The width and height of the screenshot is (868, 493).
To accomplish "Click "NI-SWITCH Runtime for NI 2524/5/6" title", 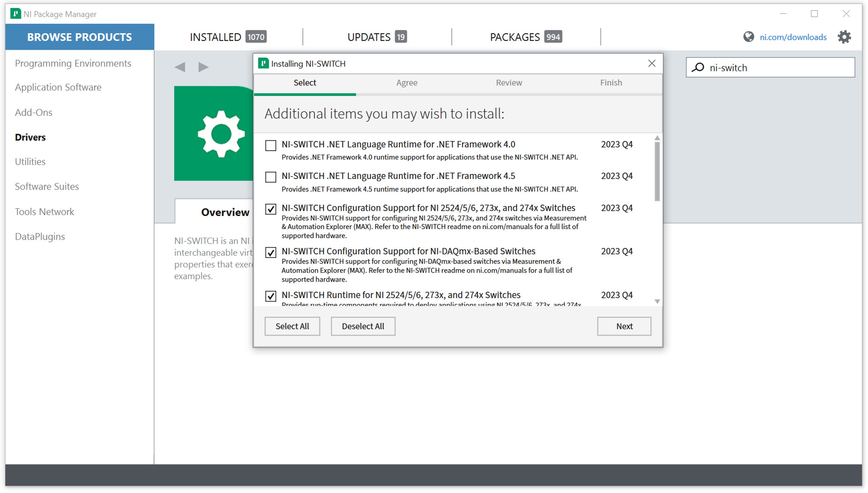I will (401, 295).
